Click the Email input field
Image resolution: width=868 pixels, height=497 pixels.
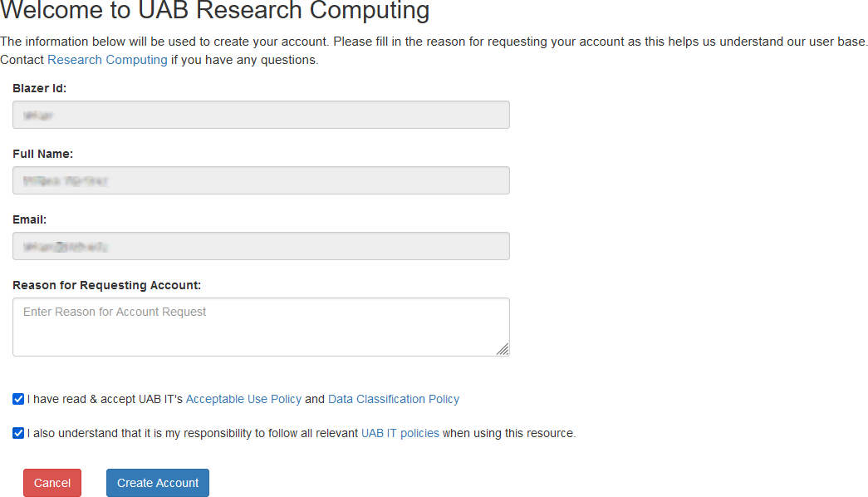[260, 245]
